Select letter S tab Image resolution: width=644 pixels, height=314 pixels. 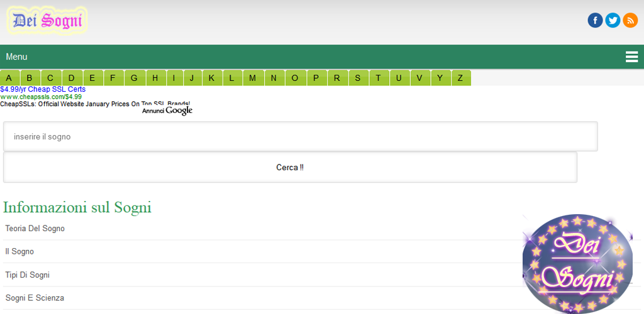(x=358, y=78)
